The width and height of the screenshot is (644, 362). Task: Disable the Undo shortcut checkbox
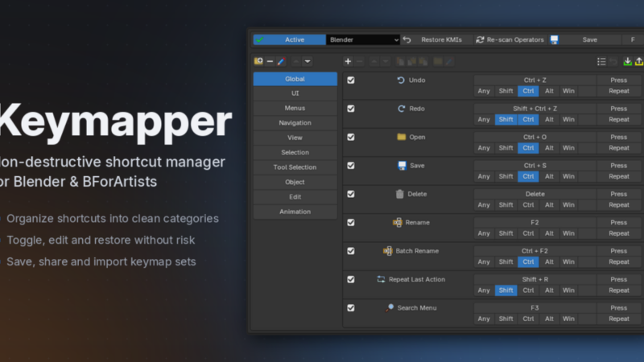point(351,80)
